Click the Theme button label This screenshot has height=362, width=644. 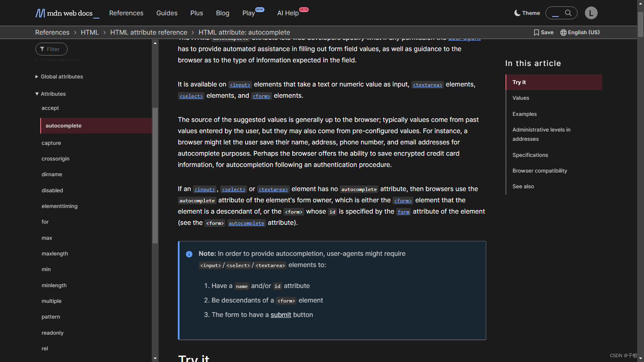(x=531, y=13)
